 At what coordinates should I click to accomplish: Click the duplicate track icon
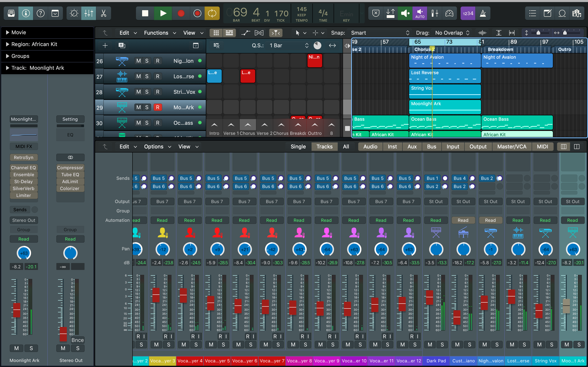(121, 45)
